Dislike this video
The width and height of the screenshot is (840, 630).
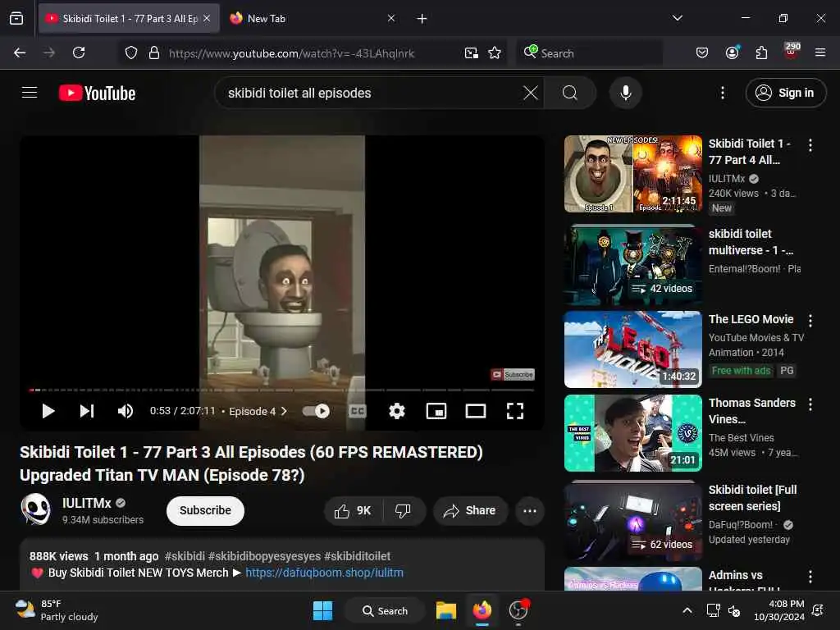point(403,510)
